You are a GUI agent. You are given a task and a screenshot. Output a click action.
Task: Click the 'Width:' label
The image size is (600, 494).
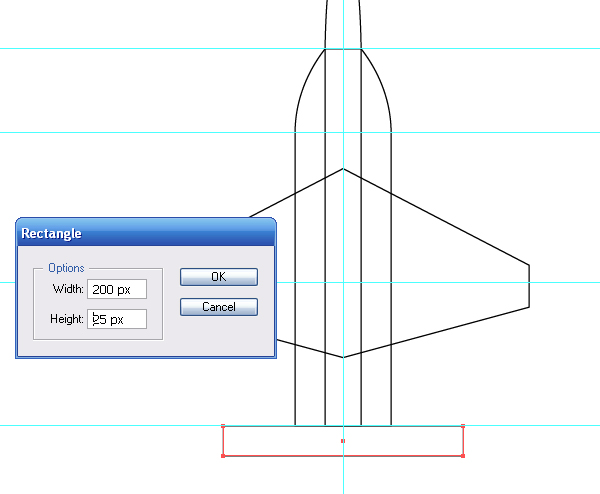pyautogui.click(x=68, y=289)
